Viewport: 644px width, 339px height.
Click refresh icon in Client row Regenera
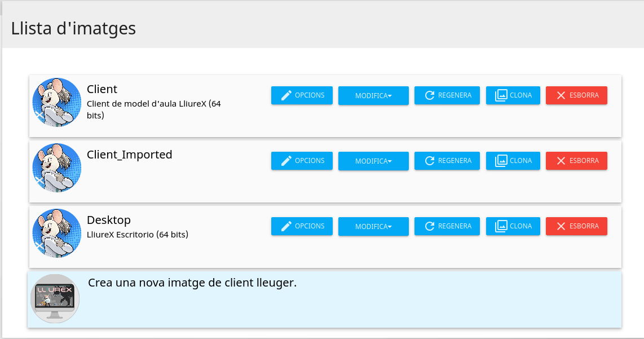[430, 95]
